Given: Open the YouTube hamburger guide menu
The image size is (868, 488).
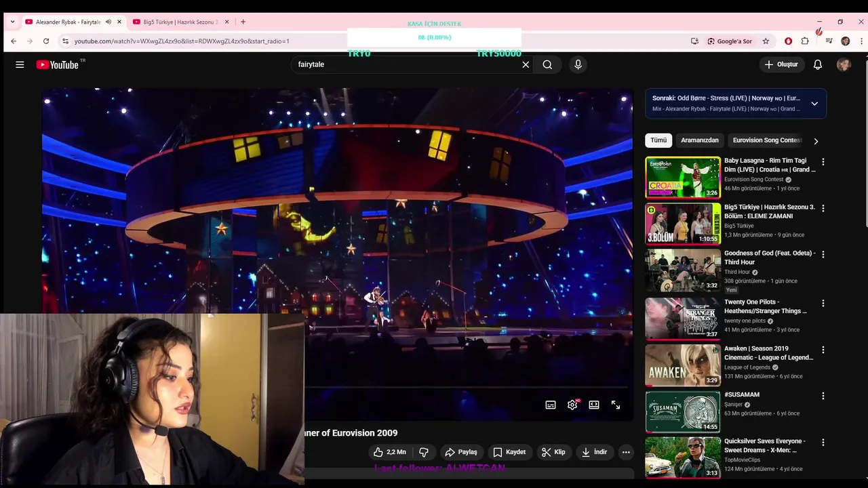Looking at the screenshot, I should (x=20, y=64).
